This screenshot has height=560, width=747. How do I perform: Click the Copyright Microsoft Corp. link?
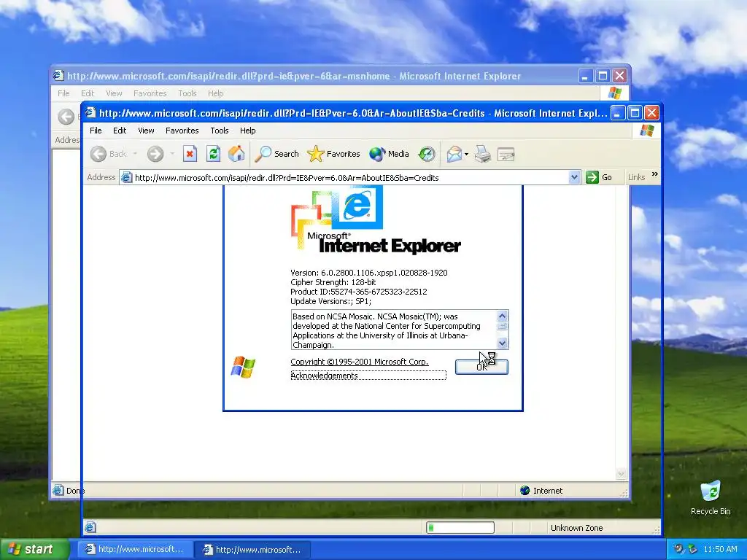pos(359,362)
